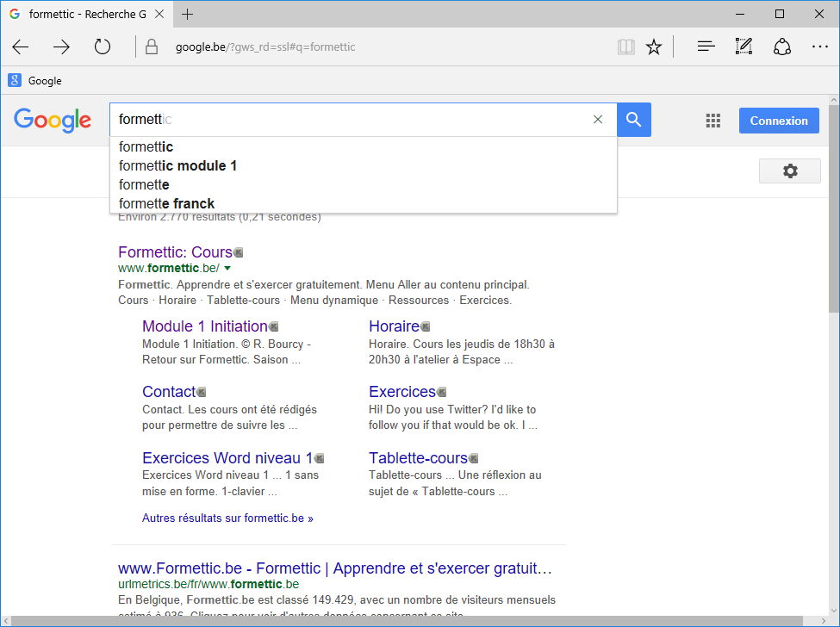840x627 pixels.
Task: Open a new tab with the plus button
Action: [x=187, y=15]
